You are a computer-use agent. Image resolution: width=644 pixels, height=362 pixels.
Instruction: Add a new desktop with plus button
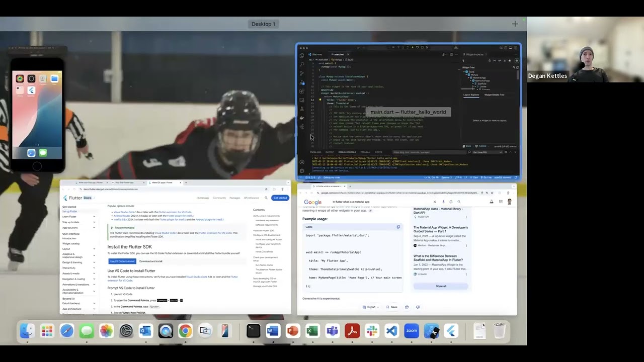pyautogui.click(x=515, y=24)
